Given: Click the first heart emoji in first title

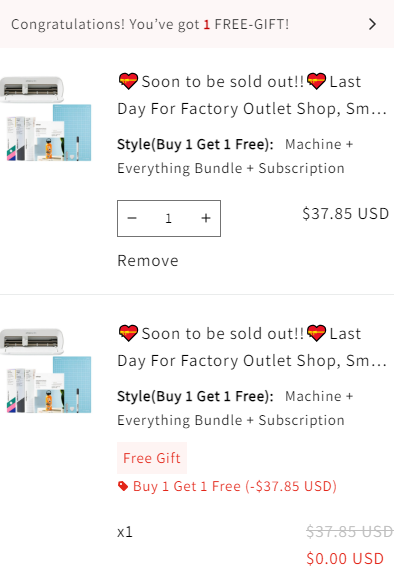Looking at the screenshot, I should point(128,81).
